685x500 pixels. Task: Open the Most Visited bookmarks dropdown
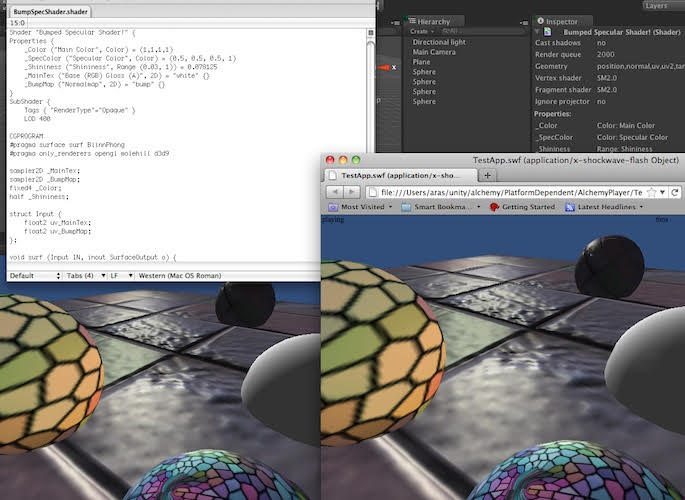tap(361, 207)
